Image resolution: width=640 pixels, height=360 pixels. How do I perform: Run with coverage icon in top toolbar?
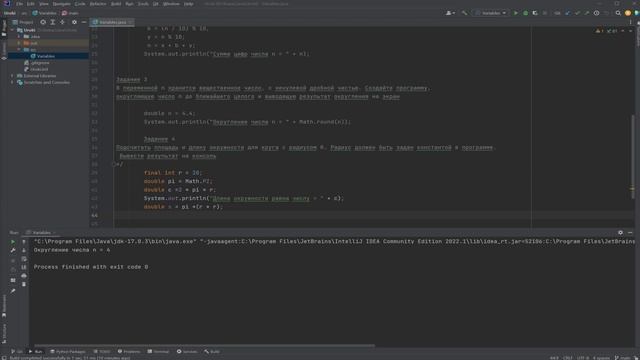(x=535, y=13)
